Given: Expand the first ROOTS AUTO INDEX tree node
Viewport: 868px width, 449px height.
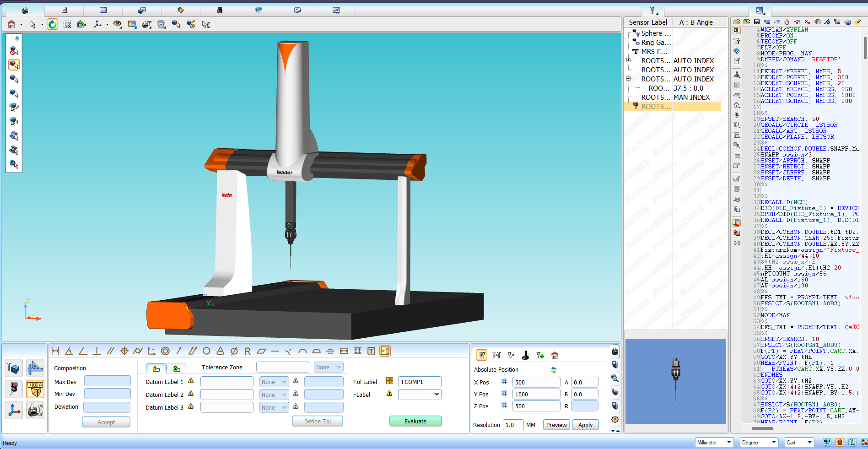Looking at the screenshot, I should tap(629, 60).
